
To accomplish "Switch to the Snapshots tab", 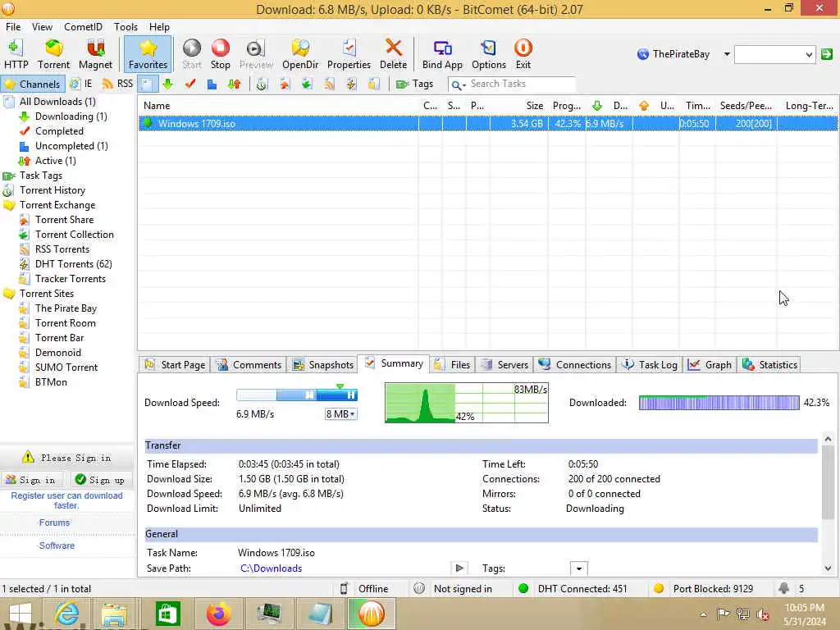I will pos(323,365).
